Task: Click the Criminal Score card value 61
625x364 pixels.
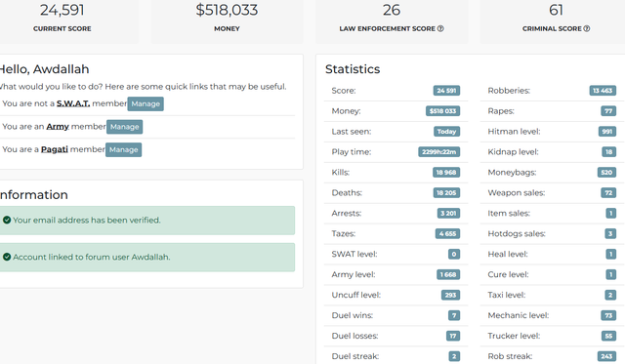Action: [x=556, y=10]
